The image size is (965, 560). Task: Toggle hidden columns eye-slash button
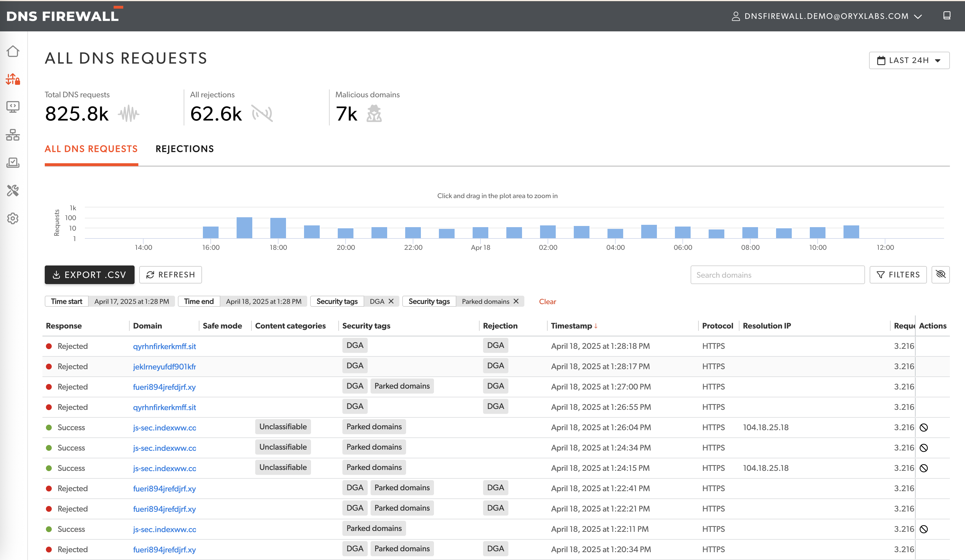click(940, 274)
